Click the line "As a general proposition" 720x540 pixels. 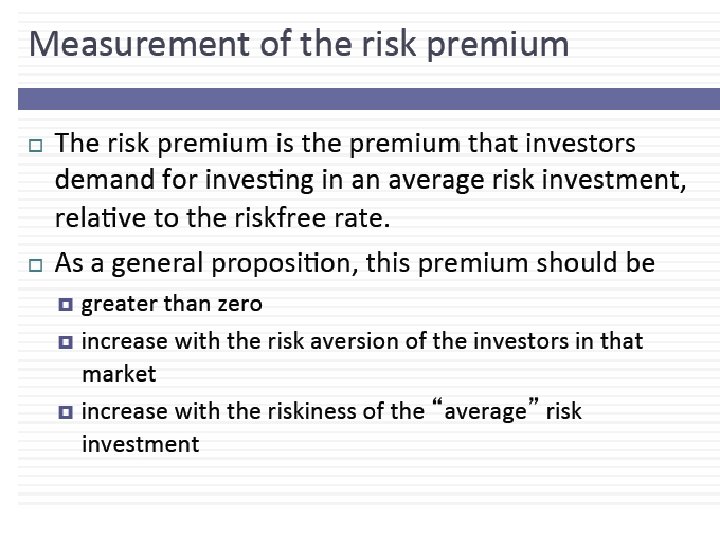point(354,263)
